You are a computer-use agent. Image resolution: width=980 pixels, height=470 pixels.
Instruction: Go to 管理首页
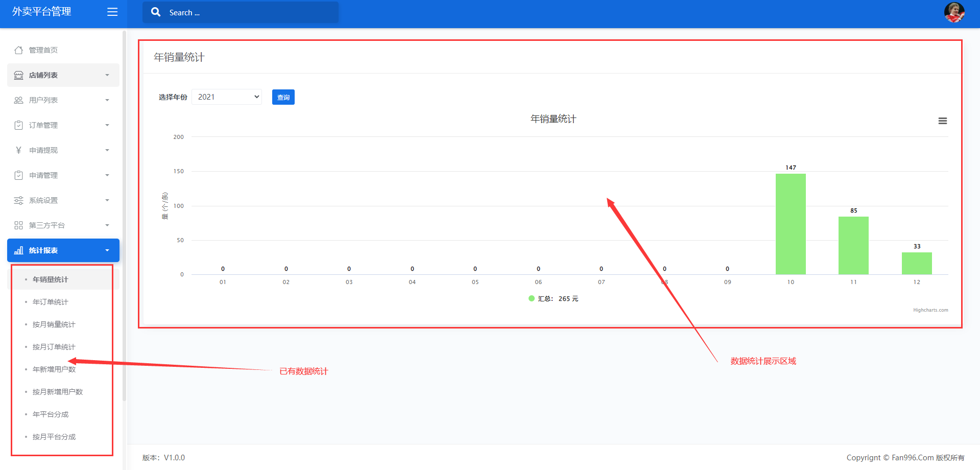pos(43,50)
